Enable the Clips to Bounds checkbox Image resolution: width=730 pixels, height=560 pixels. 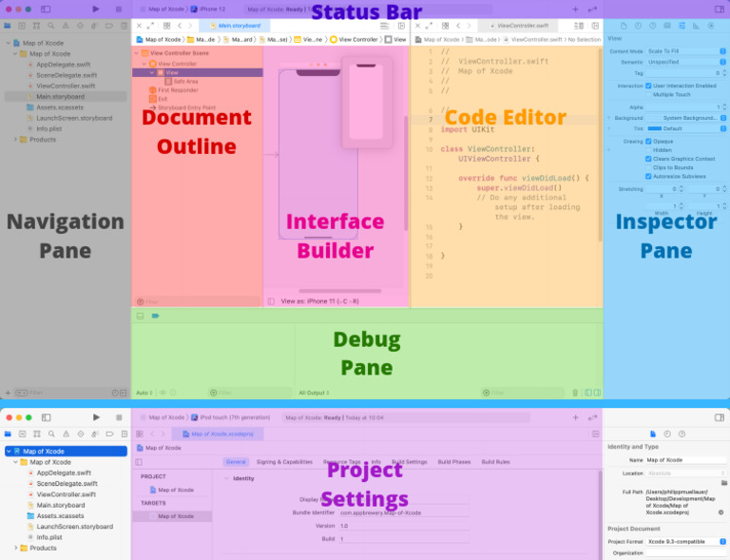pyautogui.click(x=648, y=167)
